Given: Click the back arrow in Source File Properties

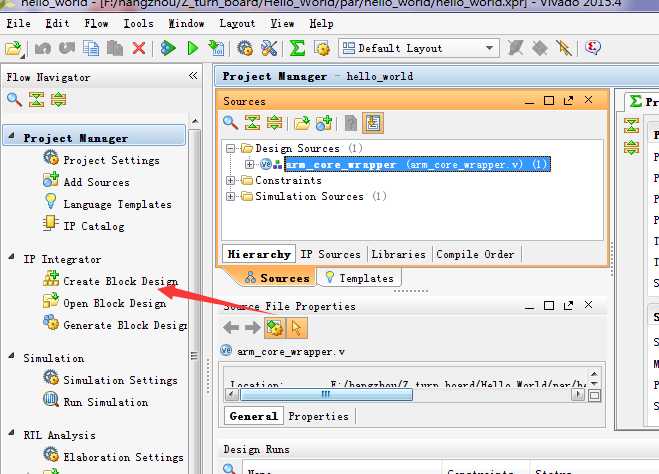Looking at the screenshot, I should pyautogui.click(x=231, y=327).
